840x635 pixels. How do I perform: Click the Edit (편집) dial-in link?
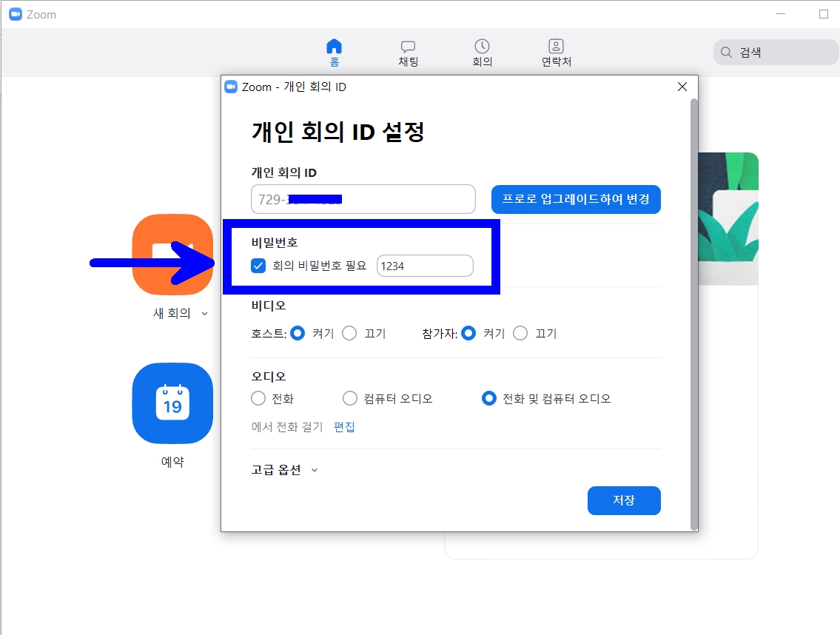pos(344,426)
